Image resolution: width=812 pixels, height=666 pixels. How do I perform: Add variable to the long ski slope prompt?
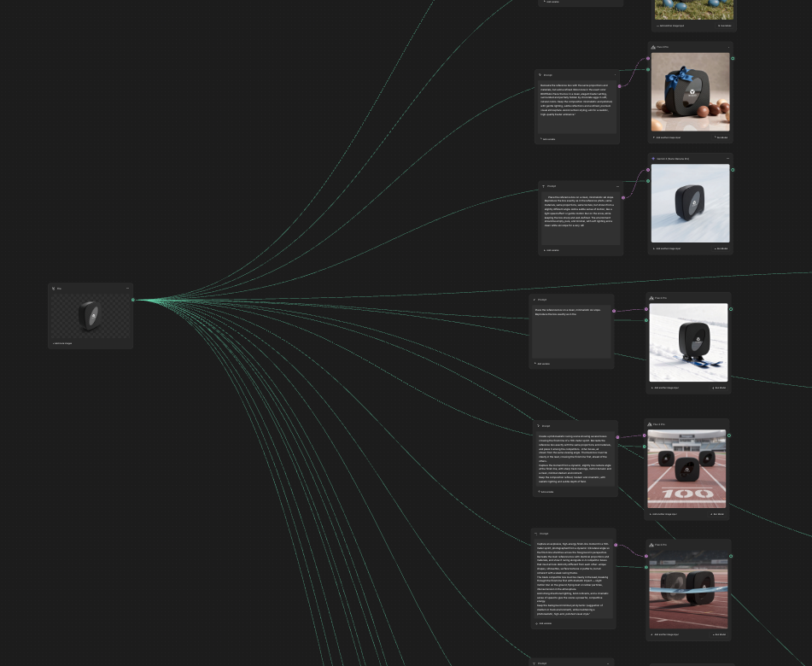(552, 250)
